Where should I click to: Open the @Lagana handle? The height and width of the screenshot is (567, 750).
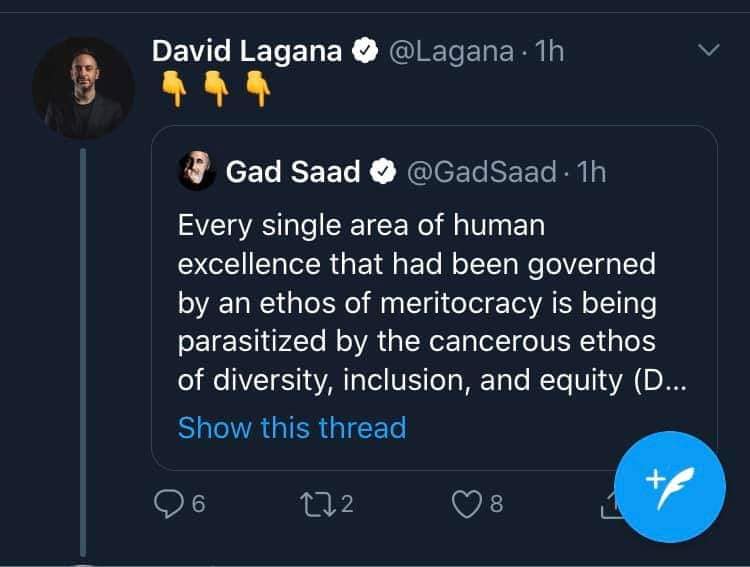pos(448,52)
